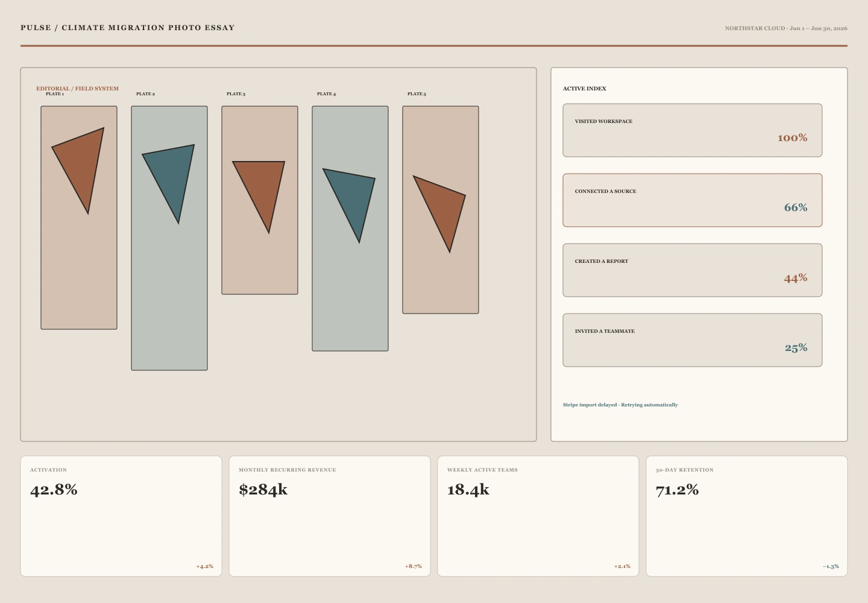This screenshot has height=603, width=868.
Task: Select the Visited Workspace card
Action: point(693,130)
